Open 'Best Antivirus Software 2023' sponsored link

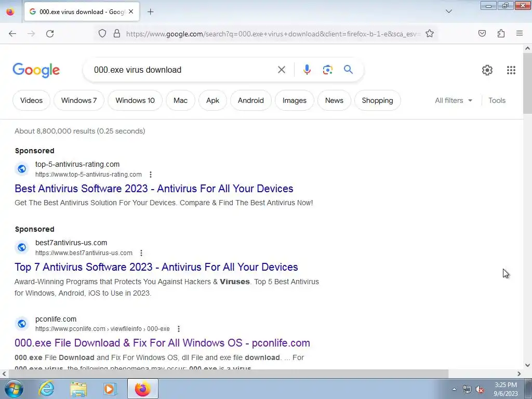coord(154,189)
